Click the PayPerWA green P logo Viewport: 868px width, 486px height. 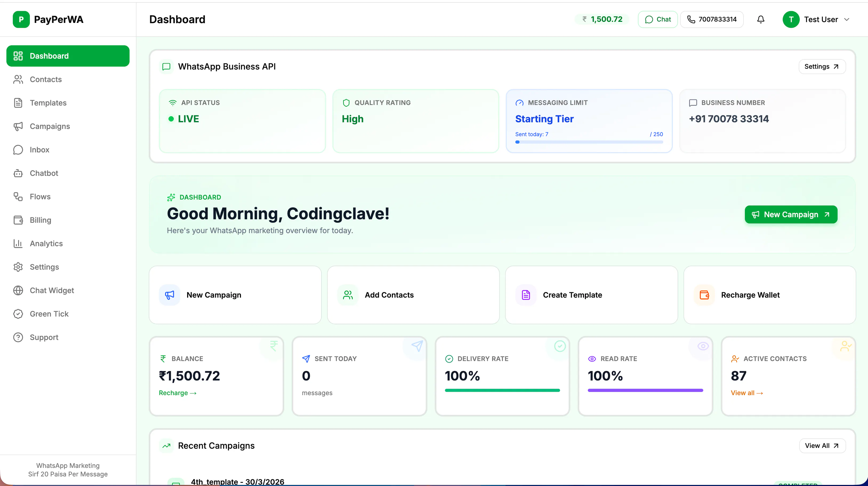[x=21, y=19]
